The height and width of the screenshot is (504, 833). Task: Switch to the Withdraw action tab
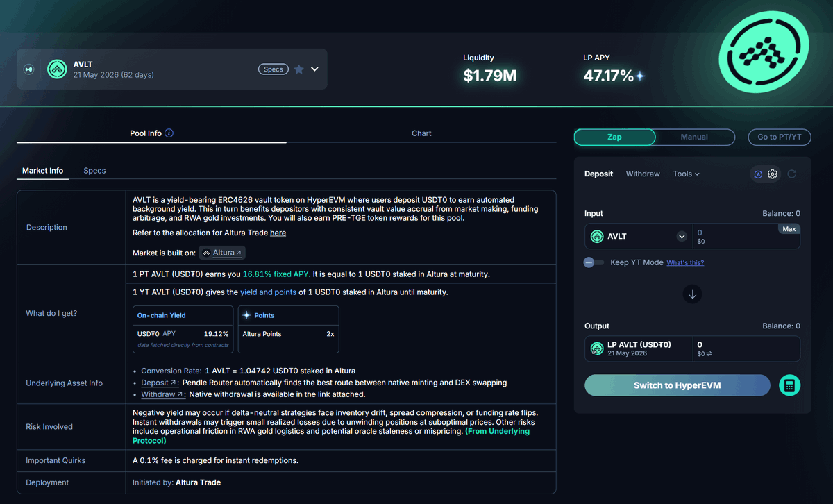[x=643, y=174]
